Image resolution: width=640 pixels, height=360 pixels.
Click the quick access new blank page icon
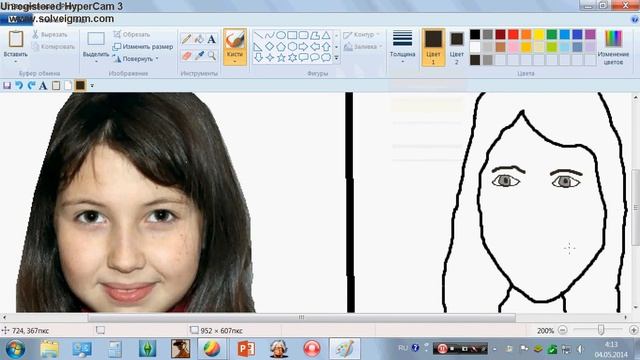tap(68, 85)
